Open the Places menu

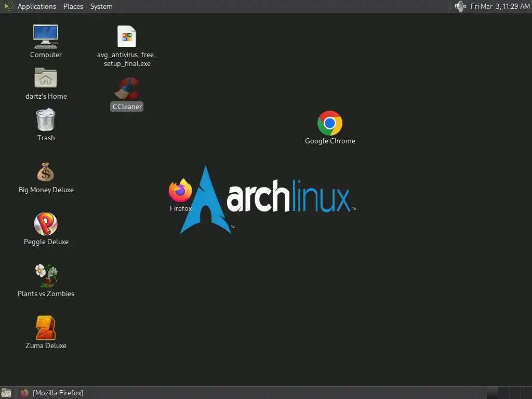pos(73,6)
